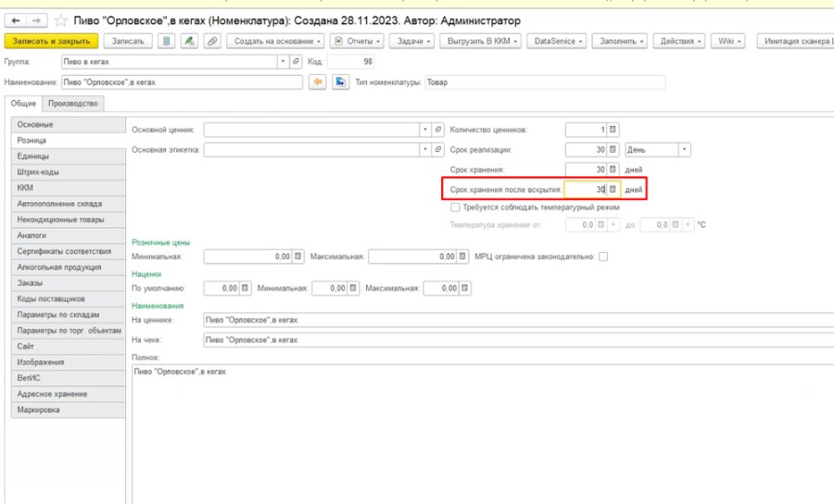Open calculator for Срок реализации
The height and width of the screenshot is (504, 834).
click(x=613, y=149)
